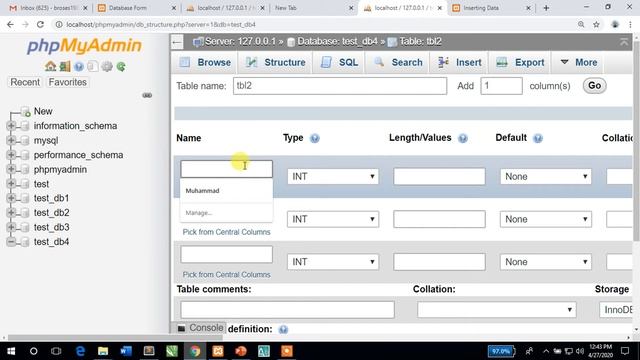Image resolution: width=640 pixels, height=360 pixels.
Task: Bookmark this page with the star icon
Action: 596,24
